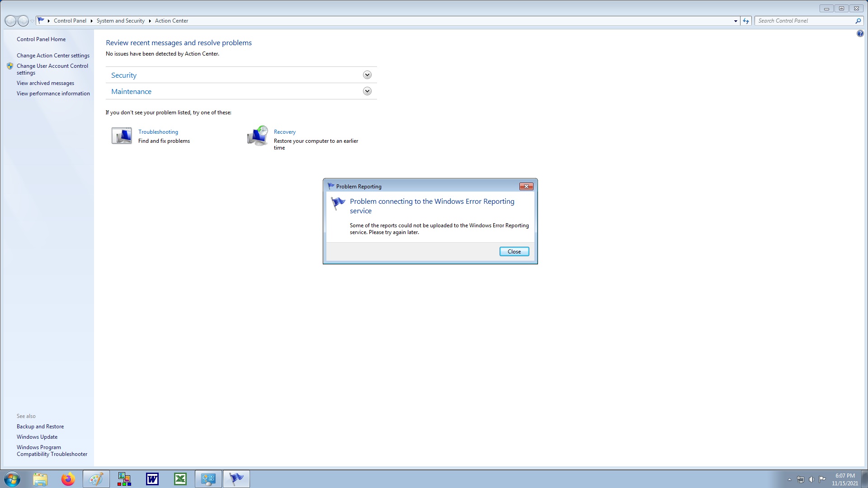This screenshot has height=488, width=868.
Task: Open the address bar history dropdown
Action: coord(736,21)
